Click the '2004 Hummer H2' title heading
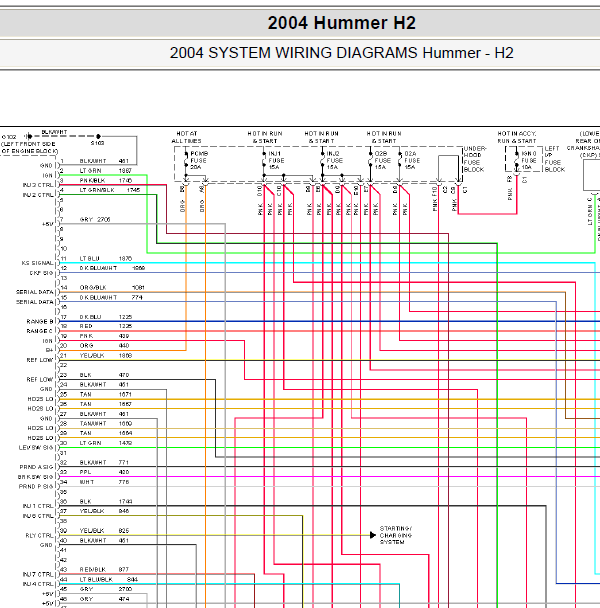Screen dimensions: 600x608 (x=341, y=23)
